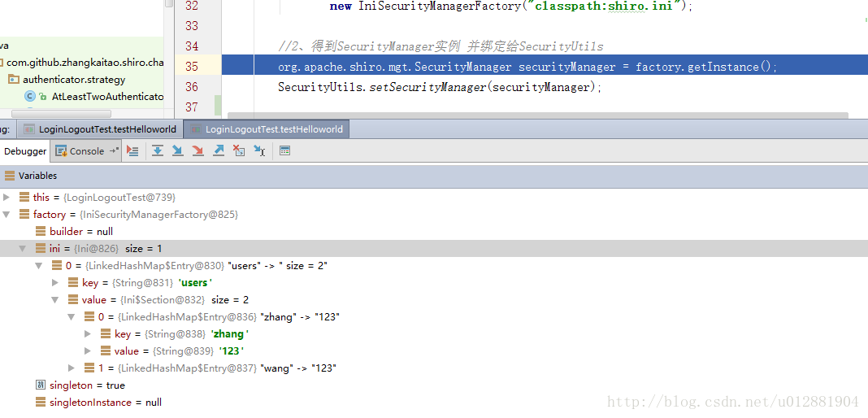Collapse the 'users' LinkedHashMap entry 0
This screenshot has width=868, height=418.
click(39, 266)
